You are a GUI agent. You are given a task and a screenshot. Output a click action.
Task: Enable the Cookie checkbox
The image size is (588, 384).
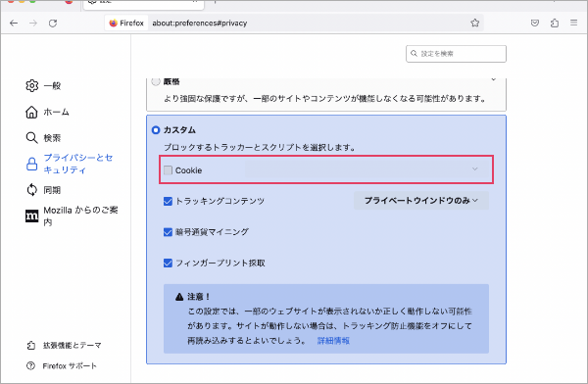(168, 170)
